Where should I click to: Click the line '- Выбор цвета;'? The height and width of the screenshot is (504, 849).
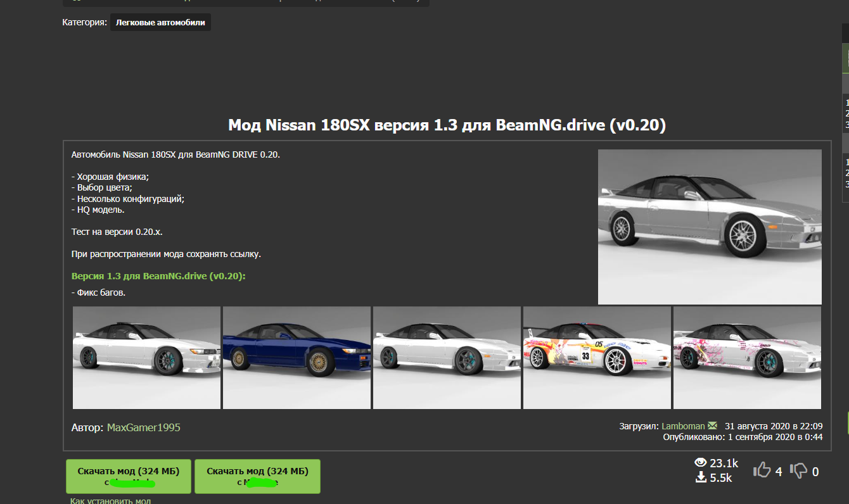(102, 187)
